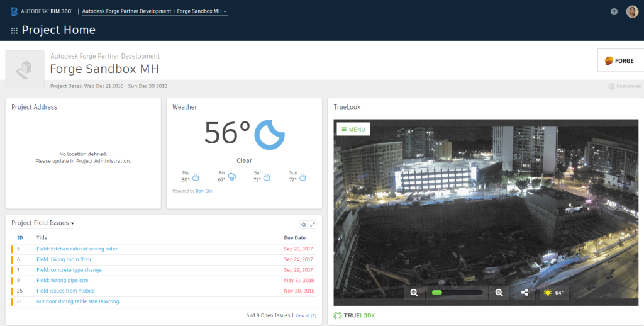
Task: Open the user profile avatar
Action: tap(632, 11)
